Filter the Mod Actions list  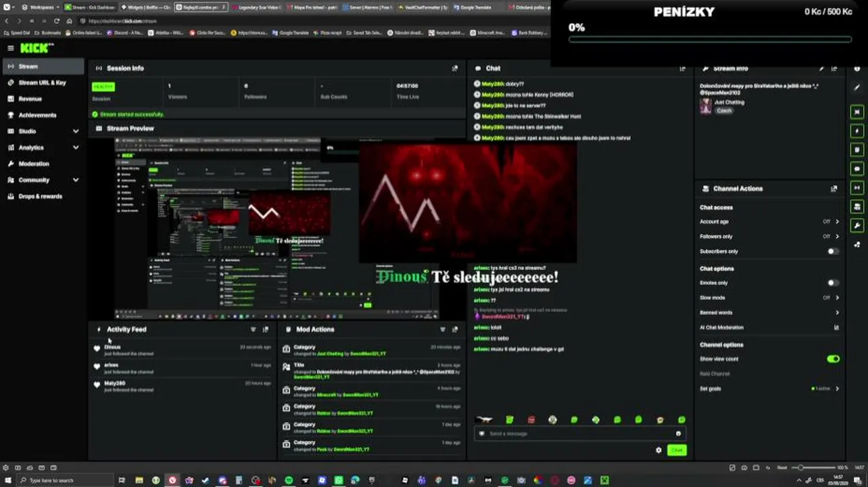point(443,329)
